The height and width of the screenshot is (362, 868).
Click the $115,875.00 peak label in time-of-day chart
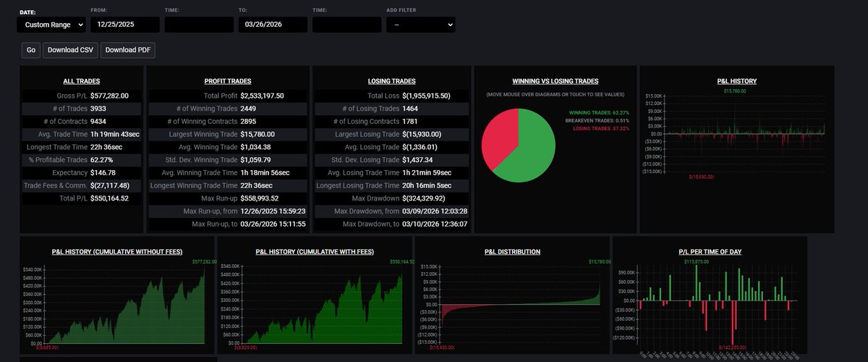point(695,261)
